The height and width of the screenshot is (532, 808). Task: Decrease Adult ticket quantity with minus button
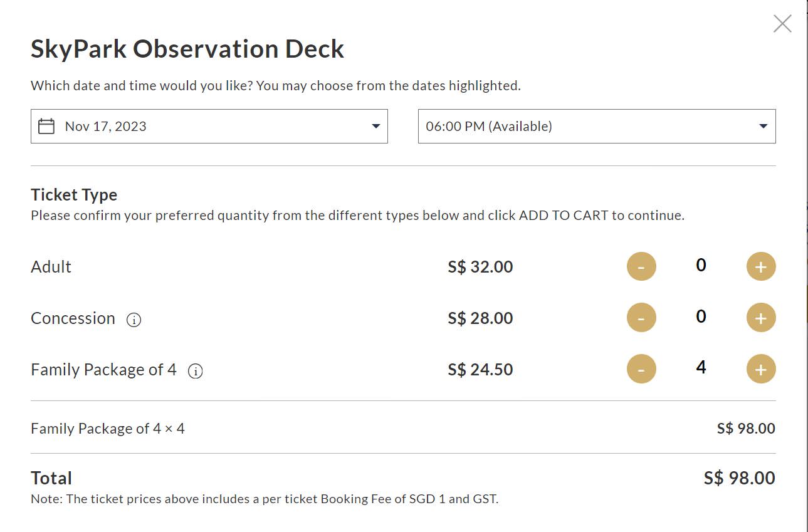[x=641, y=267]
